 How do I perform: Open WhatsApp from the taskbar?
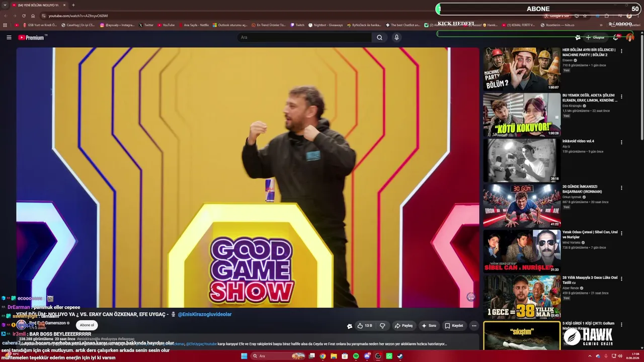pyautogui.click(x=389, y=356)
